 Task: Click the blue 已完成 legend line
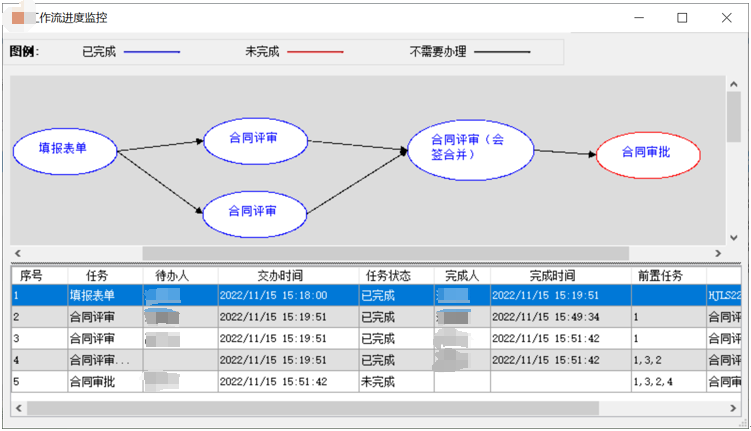point(152,52)
